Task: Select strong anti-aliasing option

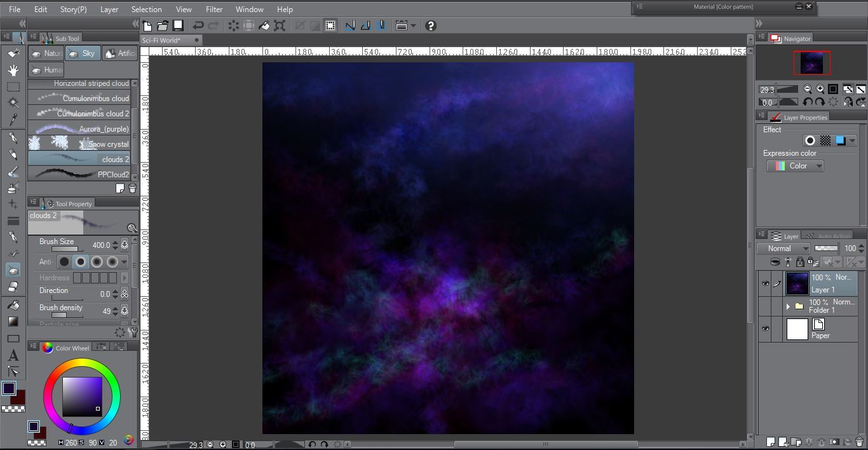Action: (x=112, y=261)
